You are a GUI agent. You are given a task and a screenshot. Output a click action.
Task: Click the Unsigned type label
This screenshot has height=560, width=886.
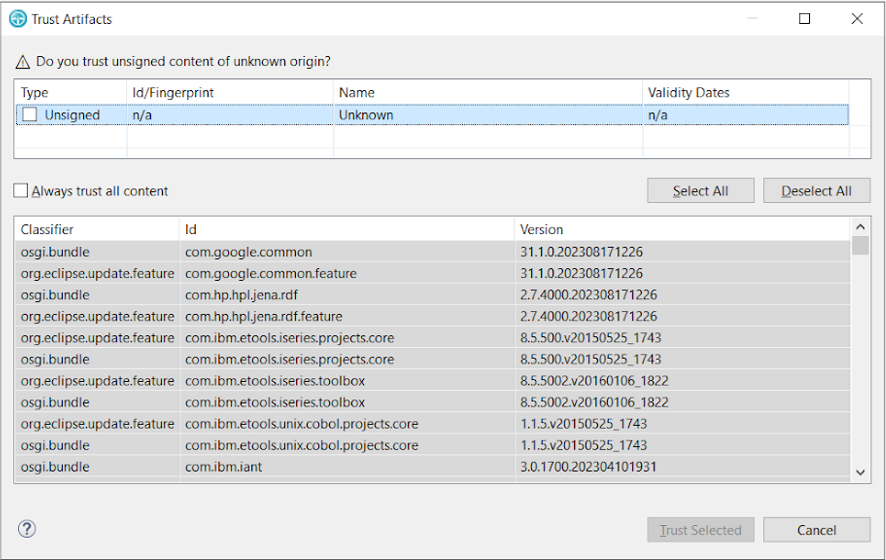pos(72,115)
